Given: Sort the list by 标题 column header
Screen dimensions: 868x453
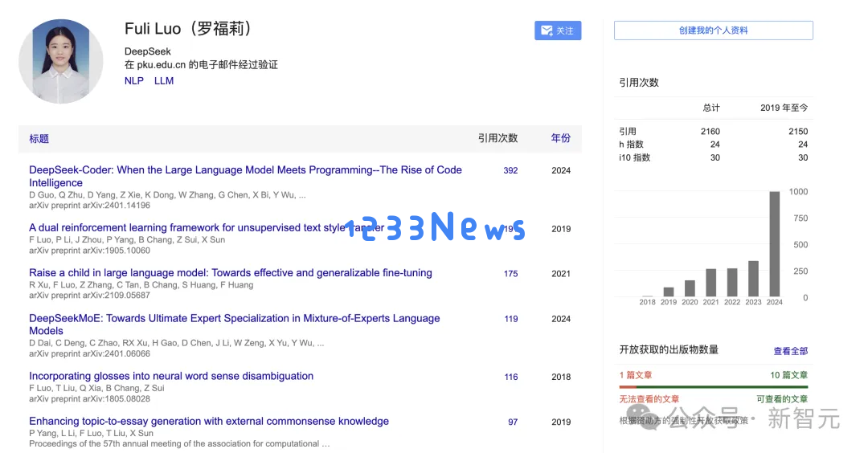Looking at the screenshot, I should pyautogui.click(x=39, y=138).
